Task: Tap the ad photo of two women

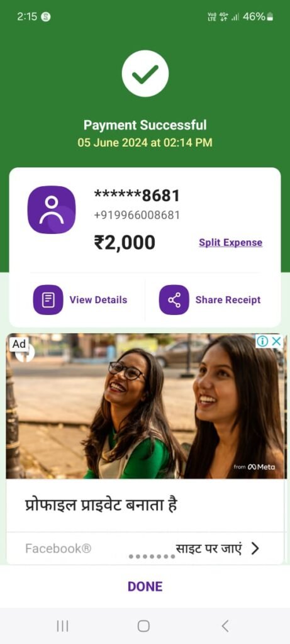Action: 145,406
